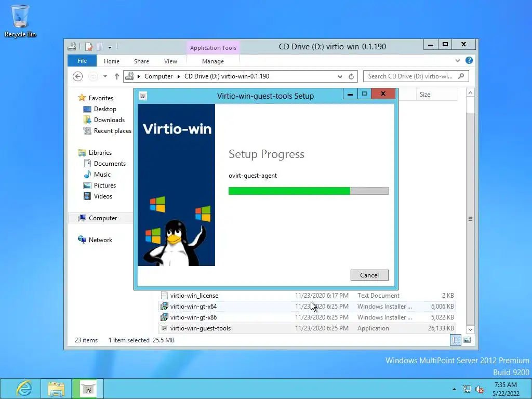Open Downloads in the navigation pane
This screenshot has height=399, width=532.
[109, 120]
